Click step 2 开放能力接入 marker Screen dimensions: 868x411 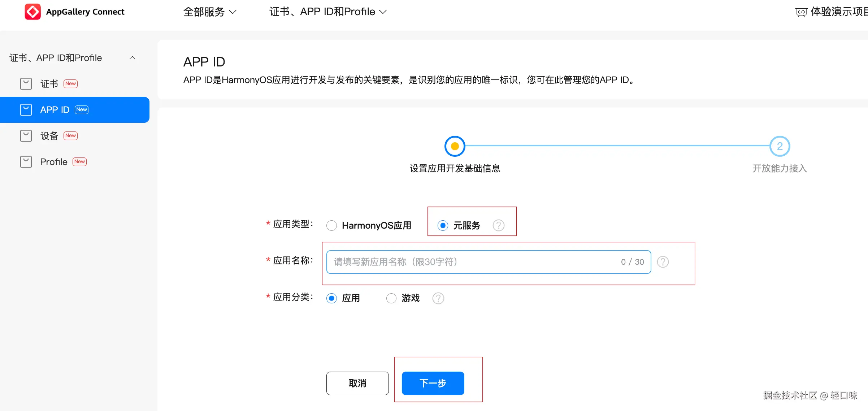[780, 146]
